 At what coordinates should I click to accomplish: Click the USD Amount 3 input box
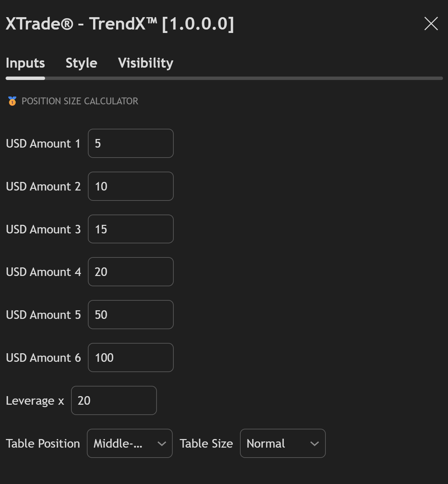point(130,229)
